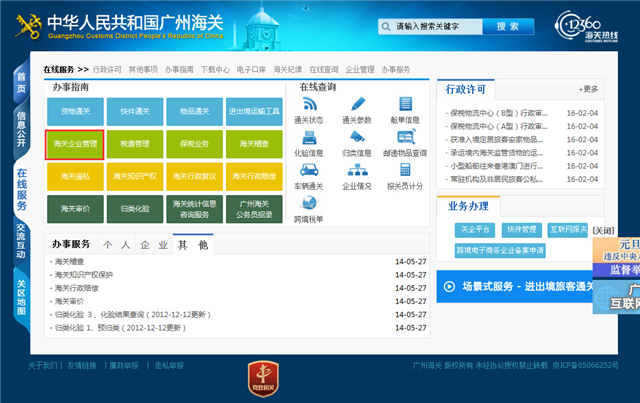Click 跨境电子商务企业备案申请 button
The image size is (640, 403).
[x=500, y=250]
